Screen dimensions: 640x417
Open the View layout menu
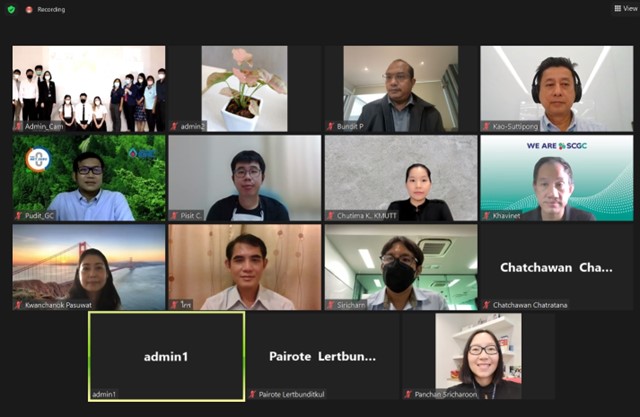[627, 8]
